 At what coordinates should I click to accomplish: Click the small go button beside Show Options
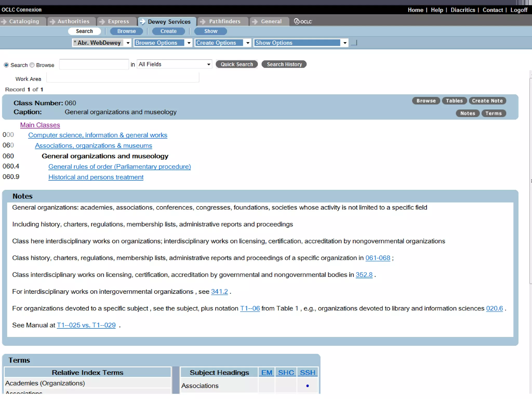(x=354, y=43)
